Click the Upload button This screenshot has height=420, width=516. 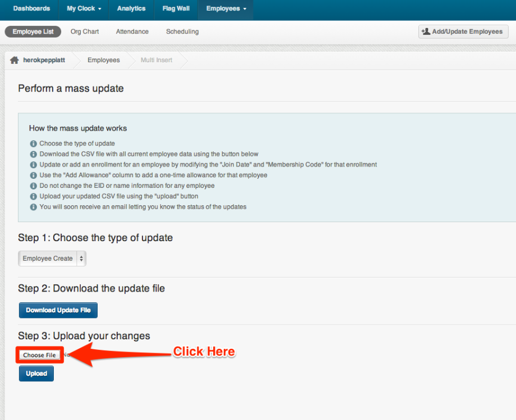(x=36, y=373)
